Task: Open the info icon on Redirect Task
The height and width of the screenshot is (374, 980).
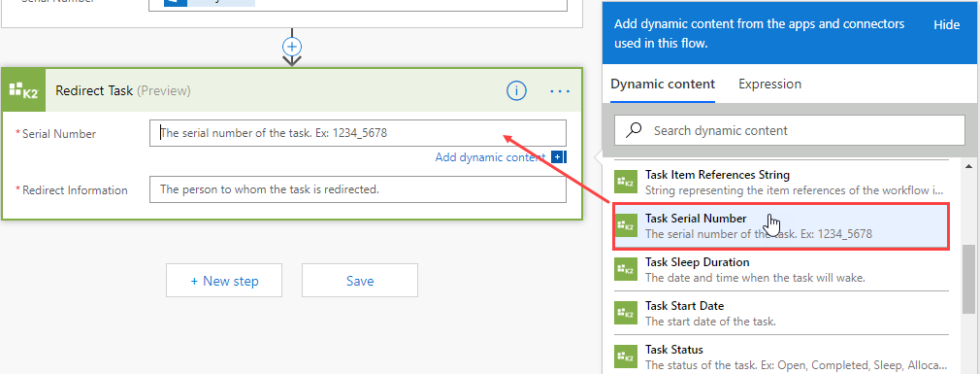Action: coord(516,90)
